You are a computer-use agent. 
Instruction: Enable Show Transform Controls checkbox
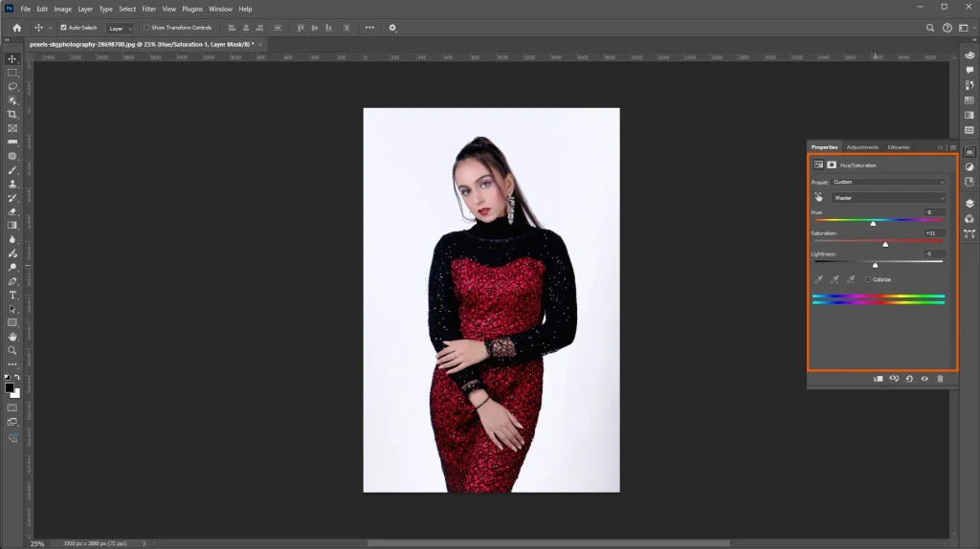tap(146, 28)
